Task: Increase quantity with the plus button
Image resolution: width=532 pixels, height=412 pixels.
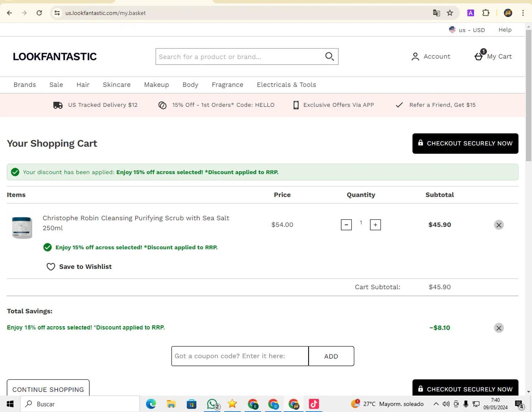Action: coord(375,225)
